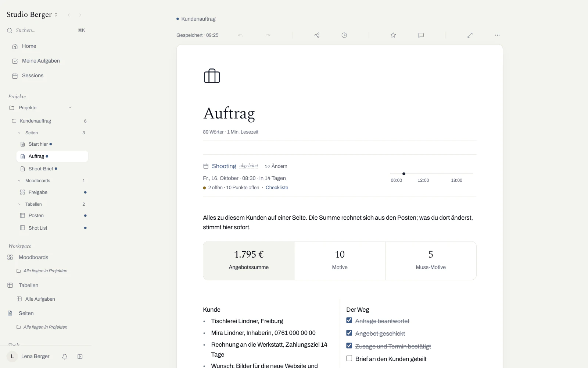Open the share icon in the toolbar
Image resolution: width=588 pixels, height=368 pixels.
[317, 35]
